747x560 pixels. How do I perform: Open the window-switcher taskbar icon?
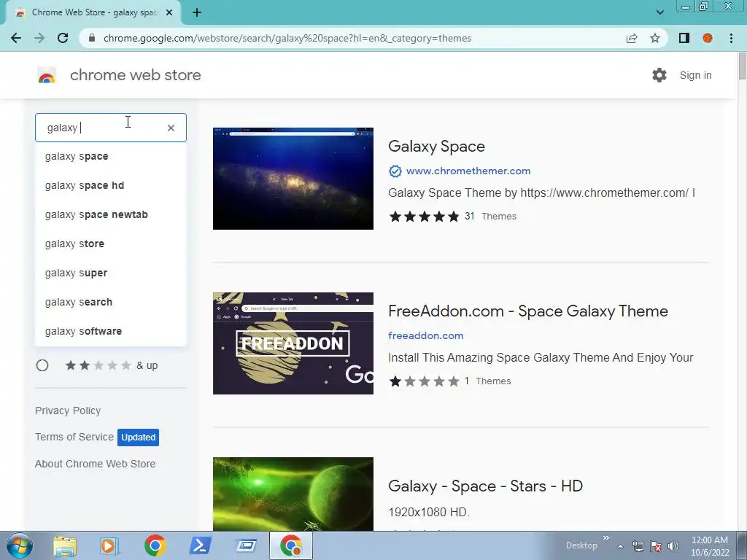pyautogui.click(x=246, y=545)
